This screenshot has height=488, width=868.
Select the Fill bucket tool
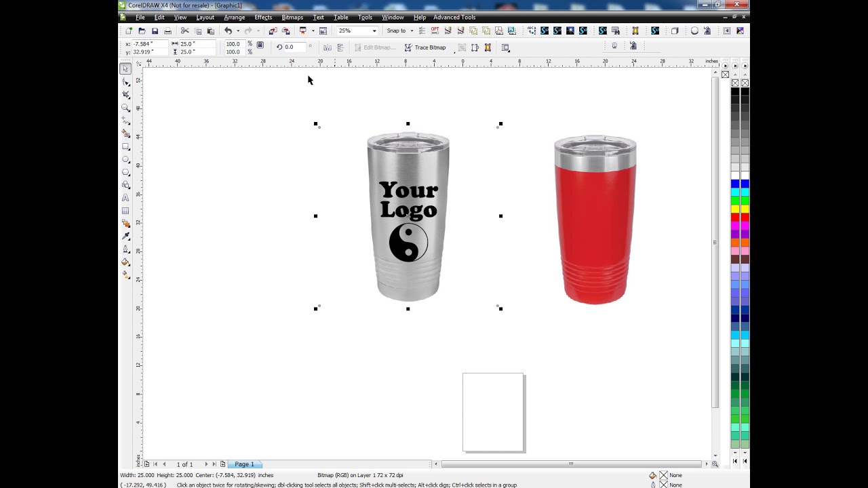click(125, 262)
